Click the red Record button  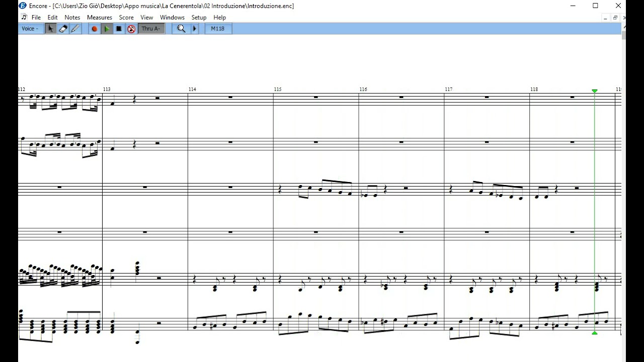pyautogui.click(x=94, y=29)
